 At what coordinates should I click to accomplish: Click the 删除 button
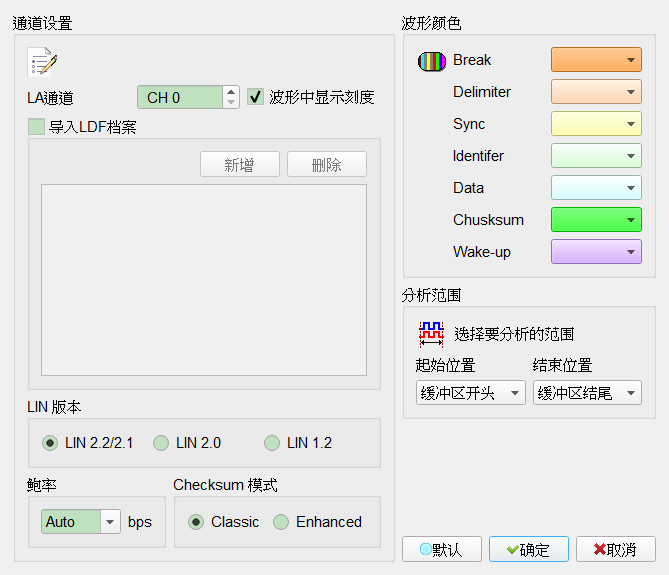tap(327, 164)
